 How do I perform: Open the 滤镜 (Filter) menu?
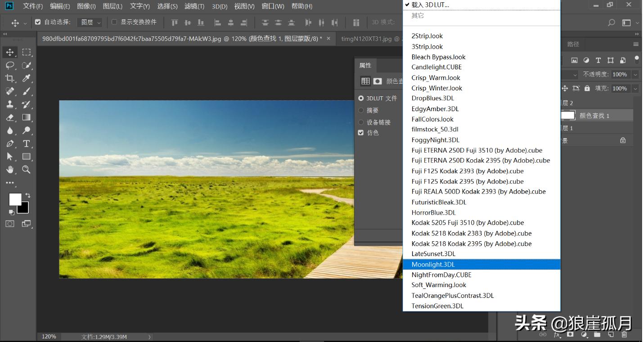tap(193, 6)
